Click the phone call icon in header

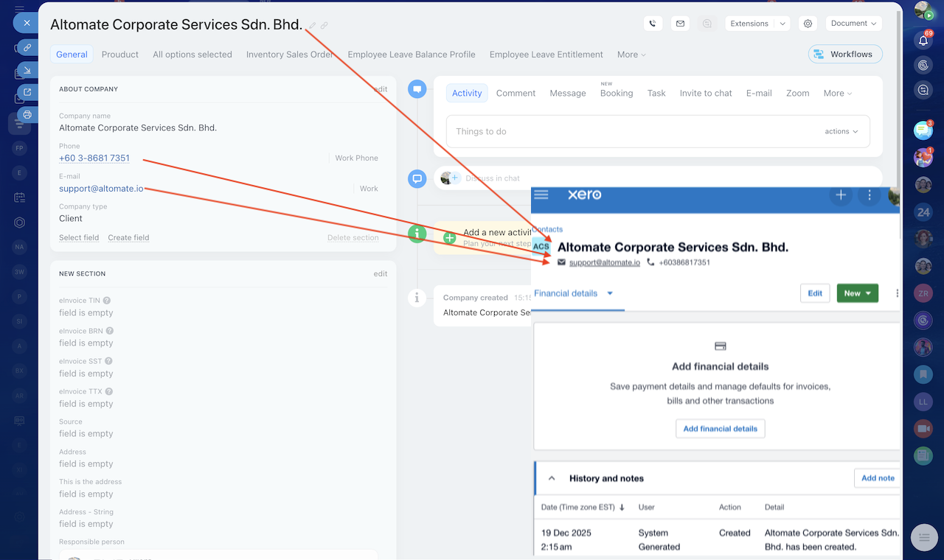[x=653, y=24]
